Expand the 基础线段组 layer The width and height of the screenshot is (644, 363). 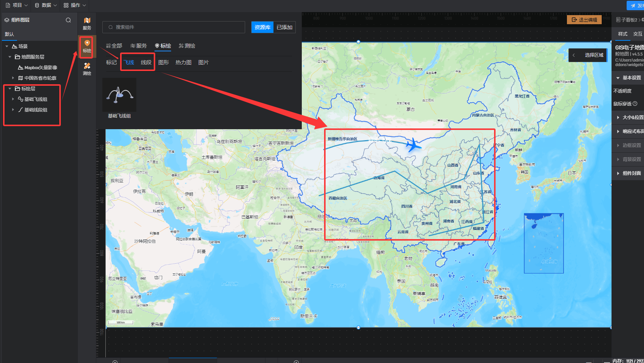[13, 110]
